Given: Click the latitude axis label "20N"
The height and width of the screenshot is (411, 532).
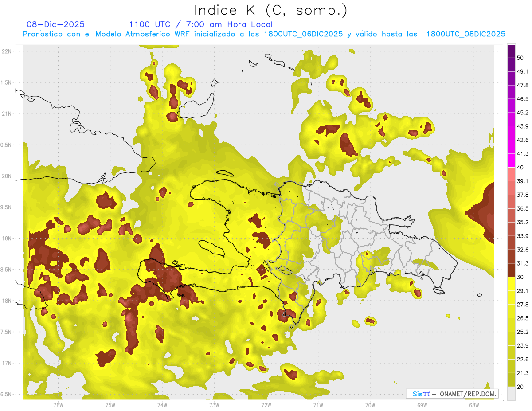Looking at the screenshot, I should click(x=7, y=176).
